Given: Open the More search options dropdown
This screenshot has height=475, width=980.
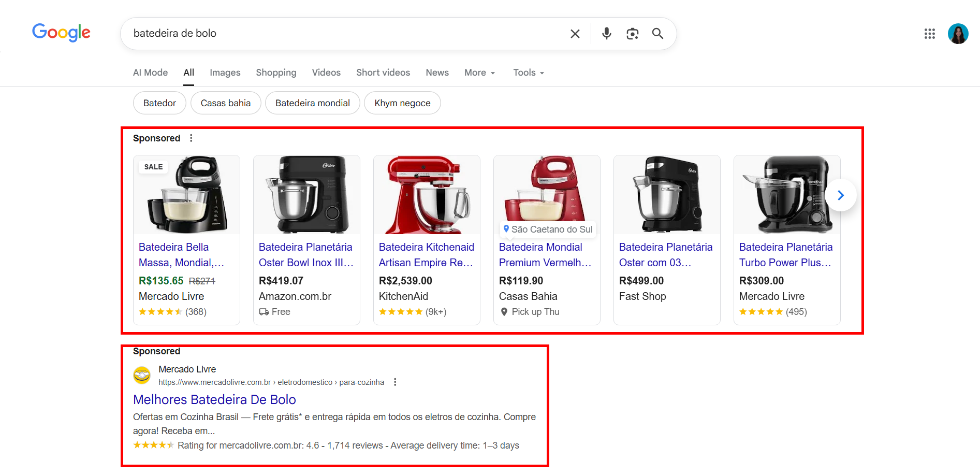Looking at the screenshot, I should coord(479,73).
